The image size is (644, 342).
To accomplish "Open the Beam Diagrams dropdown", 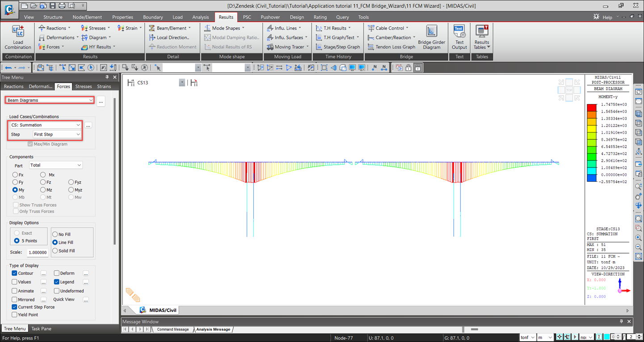I will [x=50, y=100].
